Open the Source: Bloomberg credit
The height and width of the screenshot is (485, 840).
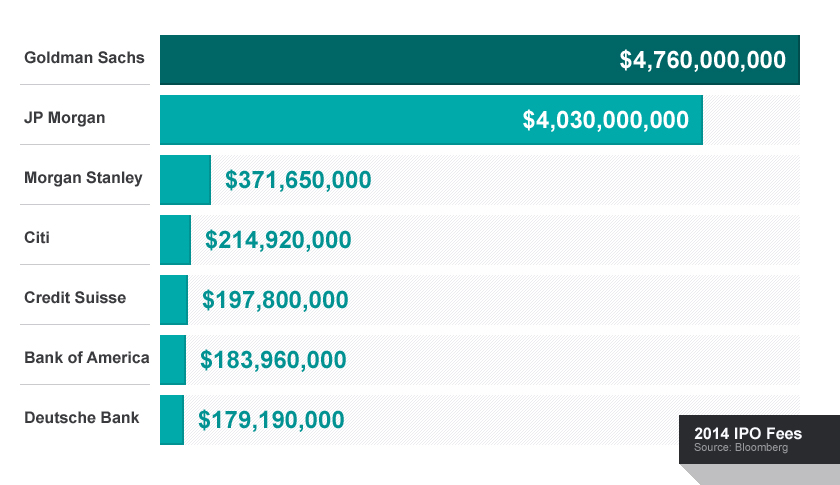pos(740,447)
